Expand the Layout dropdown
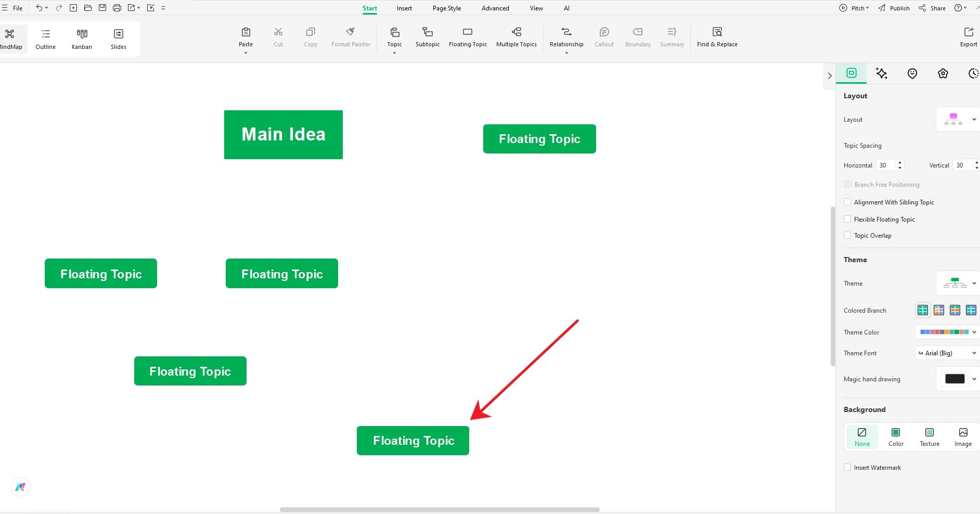The image size is (980, 514). tap(958, 119)
